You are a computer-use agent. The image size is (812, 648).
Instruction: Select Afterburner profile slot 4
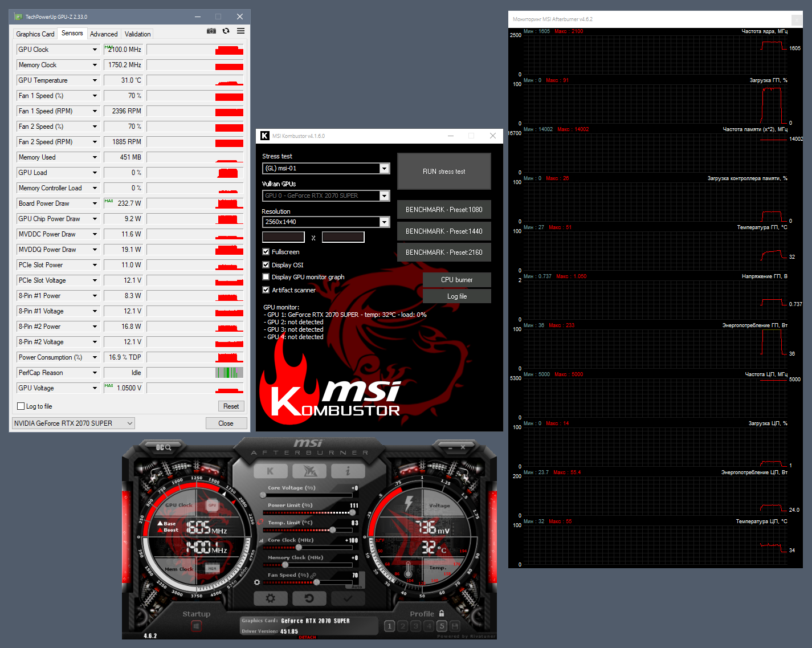tap(429, 626)
